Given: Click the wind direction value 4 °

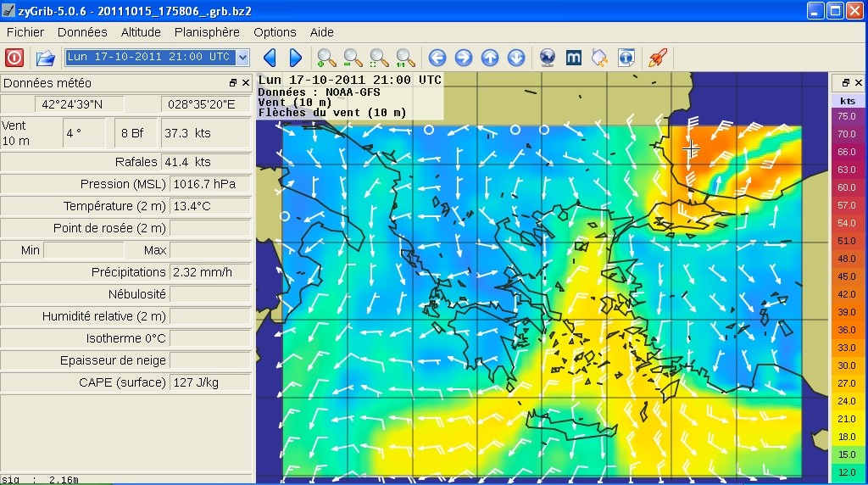Looking at the screenshot, I should 84,133.
